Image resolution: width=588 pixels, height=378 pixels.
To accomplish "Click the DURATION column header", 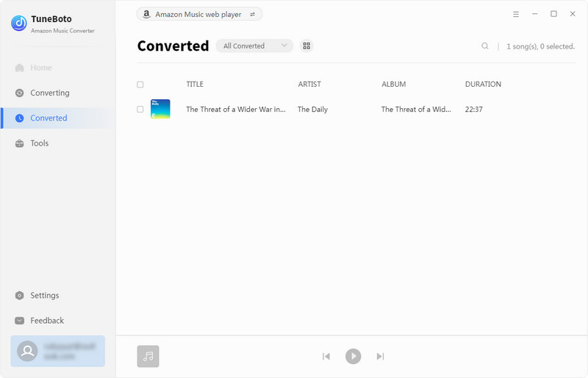I will point(483,84).
